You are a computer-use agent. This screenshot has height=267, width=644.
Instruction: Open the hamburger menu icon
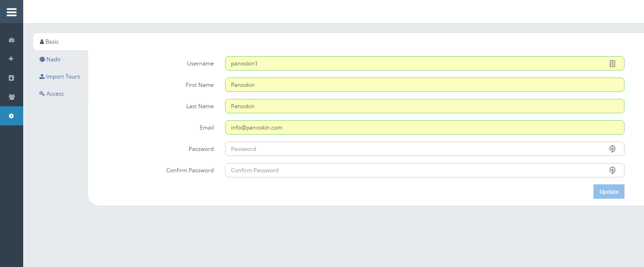12,12
